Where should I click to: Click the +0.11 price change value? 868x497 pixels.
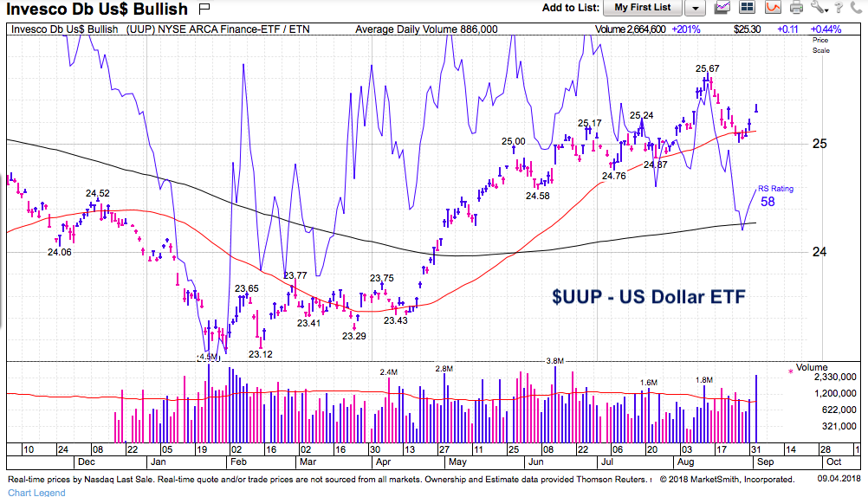[787, 29]
